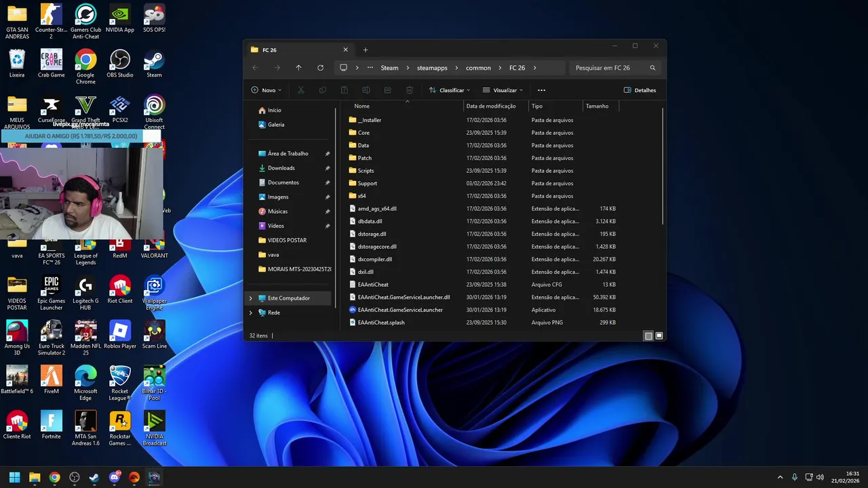Image resolution: width=868 pixels, height=488 pixels.
Task: Click the Rename icon in Explorer toolbar
Action: [366, 90]
